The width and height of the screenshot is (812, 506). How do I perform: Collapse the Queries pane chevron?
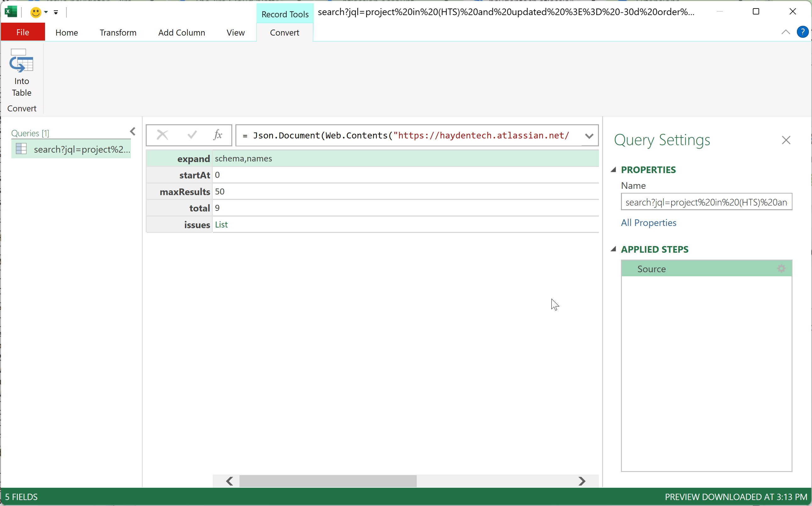click(133, 132)
